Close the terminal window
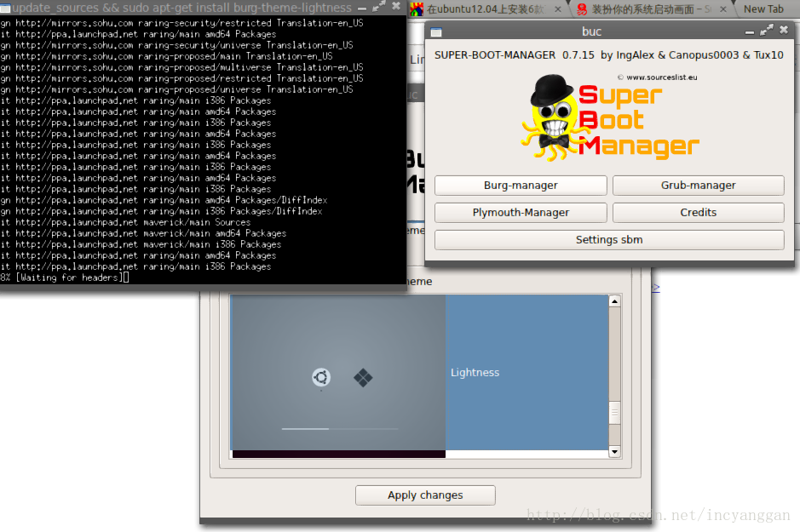The width and height of the screenshot is (800, 532). (x=396, y=6)
